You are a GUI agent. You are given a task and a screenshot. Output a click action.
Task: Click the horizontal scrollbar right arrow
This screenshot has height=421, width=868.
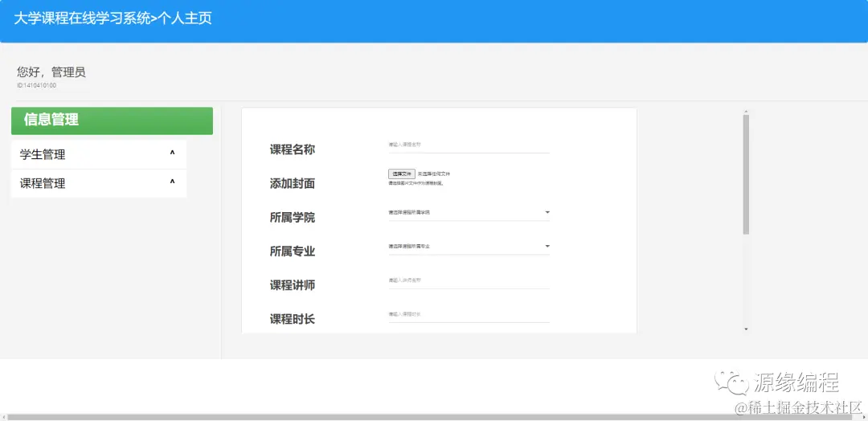coord(864,417)
